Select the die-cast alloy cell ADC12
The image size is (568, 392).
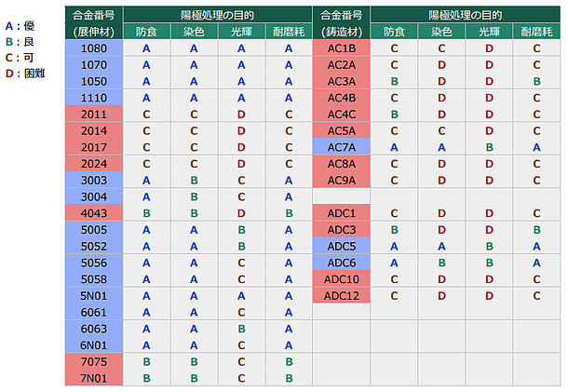[x=342, y=295]
